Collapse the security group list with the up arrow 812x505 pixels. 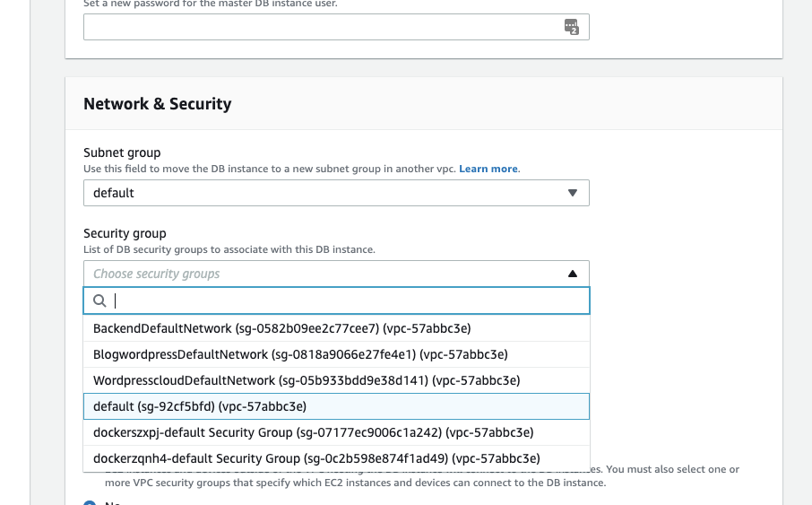573,274
